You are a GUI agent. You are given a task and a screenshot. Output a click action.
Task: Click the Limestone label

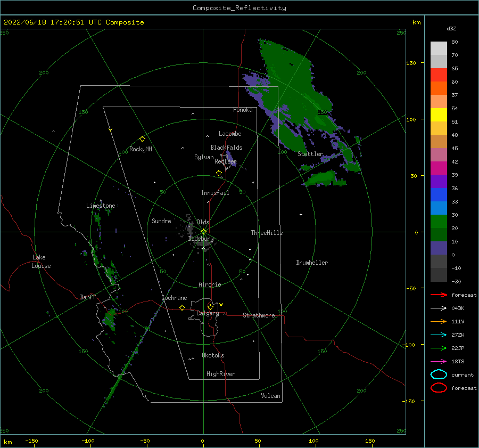pos(101,206)
